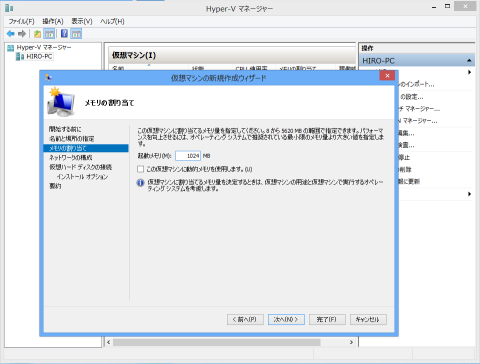Image resolution: width=480 pixels, height=364 pixels.
Task: Click the Up one level folder icon
Action: coord(37,34)
